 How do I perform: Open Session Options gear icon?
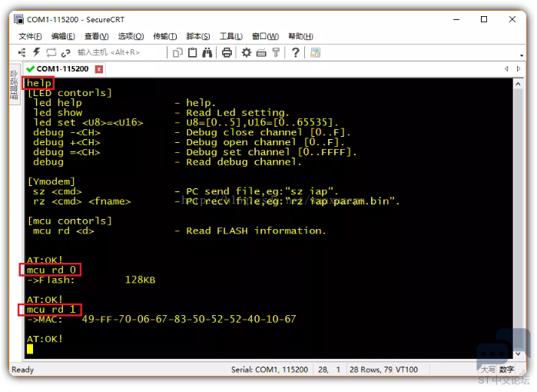point(247,52)
